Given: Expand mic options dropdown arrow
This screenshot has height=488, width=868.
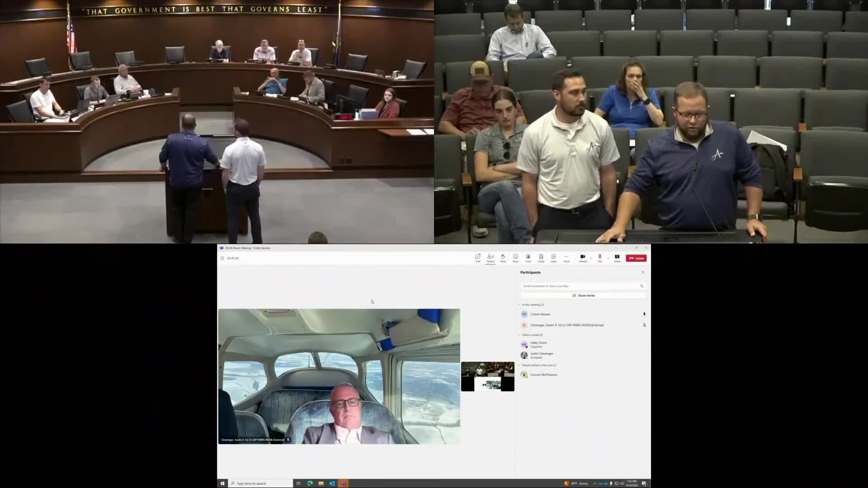Looking at the screenshot, I should coord(608,258).
